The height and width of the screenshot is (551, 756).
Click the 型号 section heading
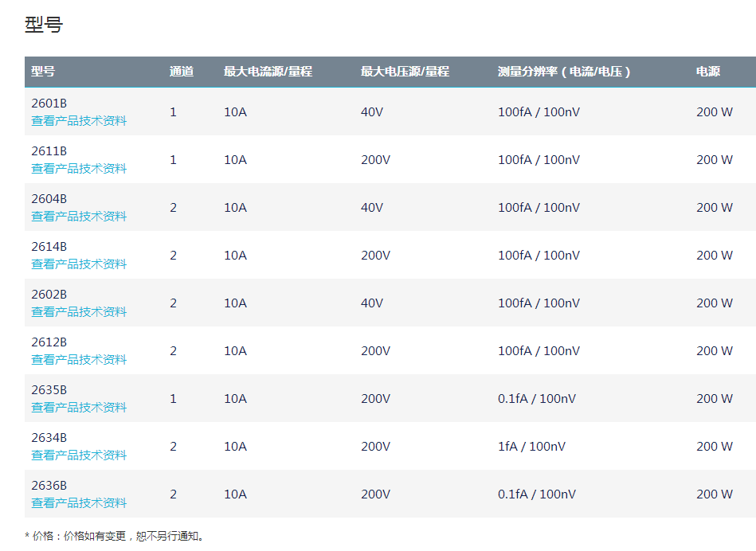pos(43,24)
